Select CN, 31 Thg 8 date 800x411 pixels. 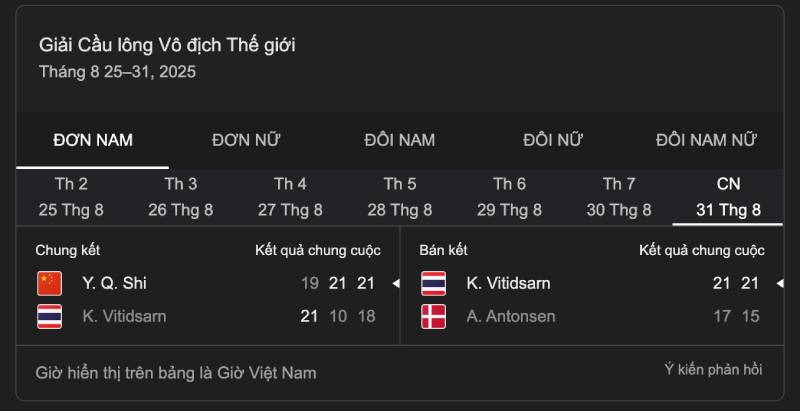pos(728,197)
